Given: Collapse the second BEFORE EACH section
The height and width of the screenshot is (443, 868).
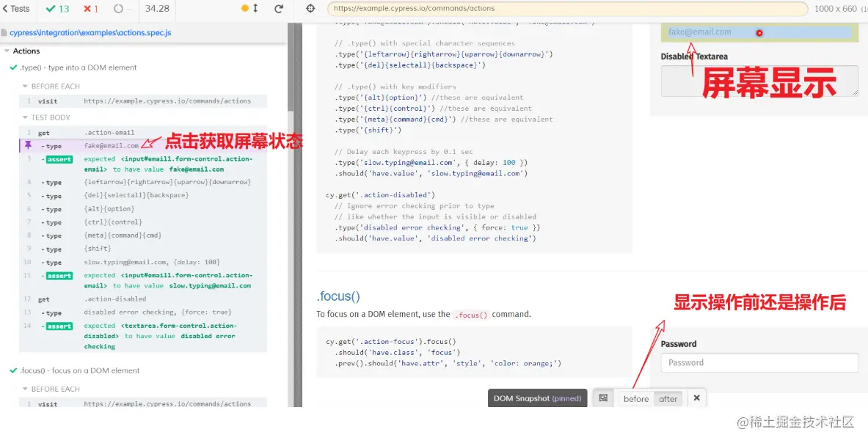Looking at the screenshot, I should coord(51,389).
